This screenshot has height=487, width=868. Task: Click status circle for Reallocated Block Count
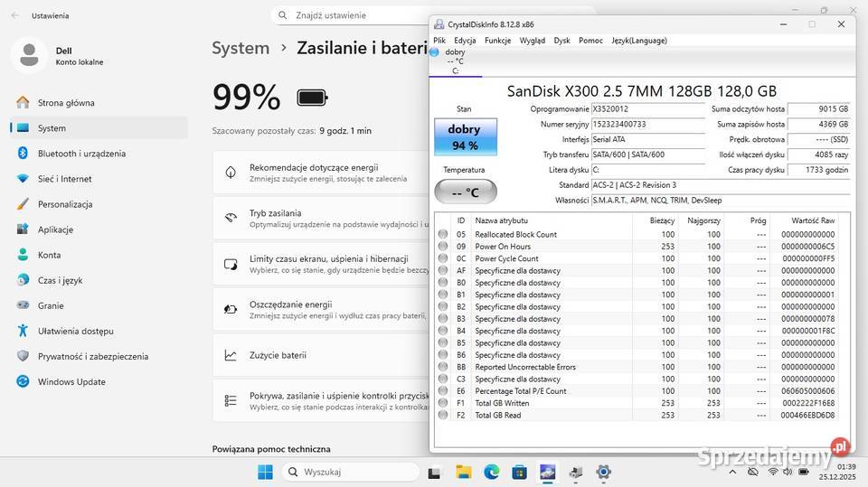pos(443,234)
